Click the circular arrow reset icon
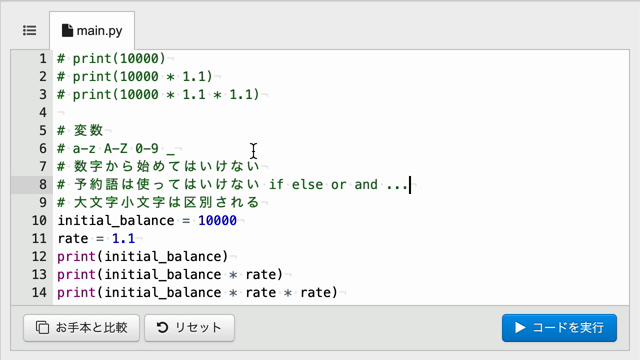This screenshot has height=360, width=640. (162, 327)
